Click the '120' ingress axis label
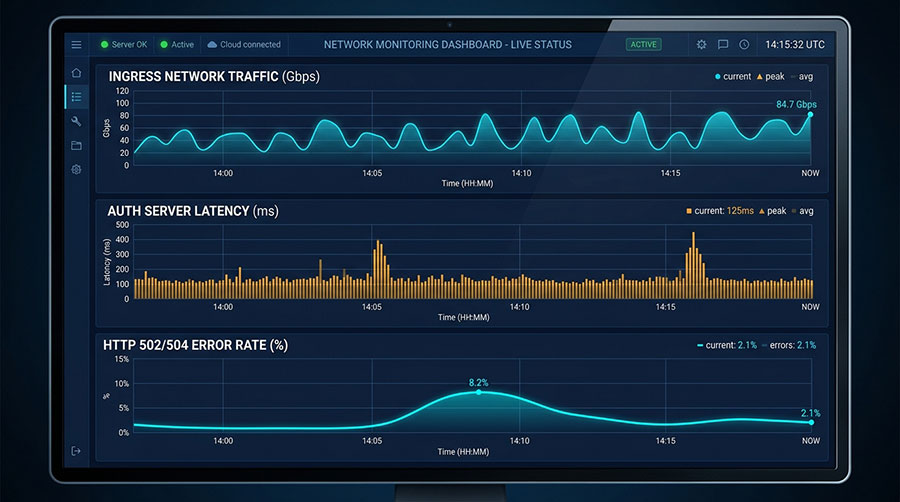Viewport: 900px width, 502px height. click(122, 91)
